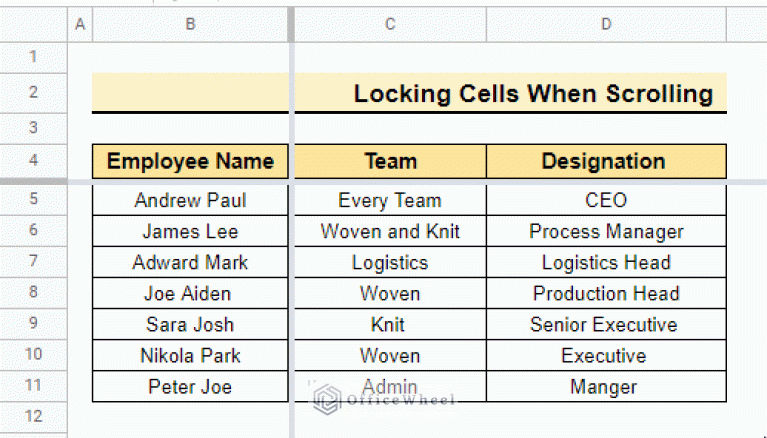Click the select-all corner box
The image size is (767, 438).
click(33, 24)
